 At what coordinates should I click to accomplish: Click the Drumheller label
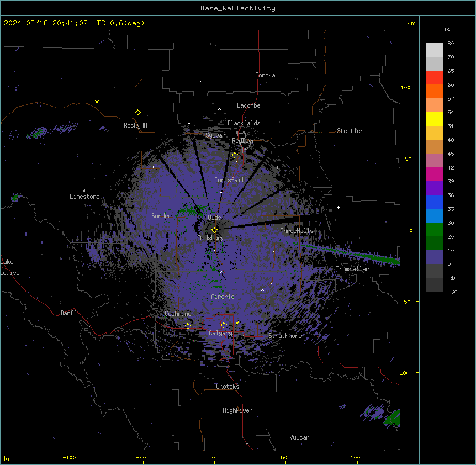point(352,269)
